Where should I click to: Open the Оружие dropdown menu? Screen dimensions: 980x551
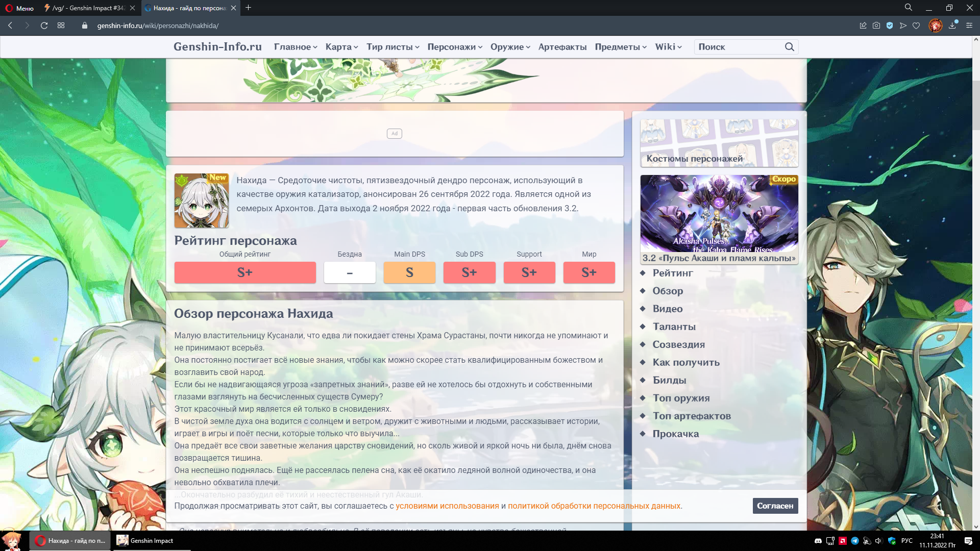[510, 47]
